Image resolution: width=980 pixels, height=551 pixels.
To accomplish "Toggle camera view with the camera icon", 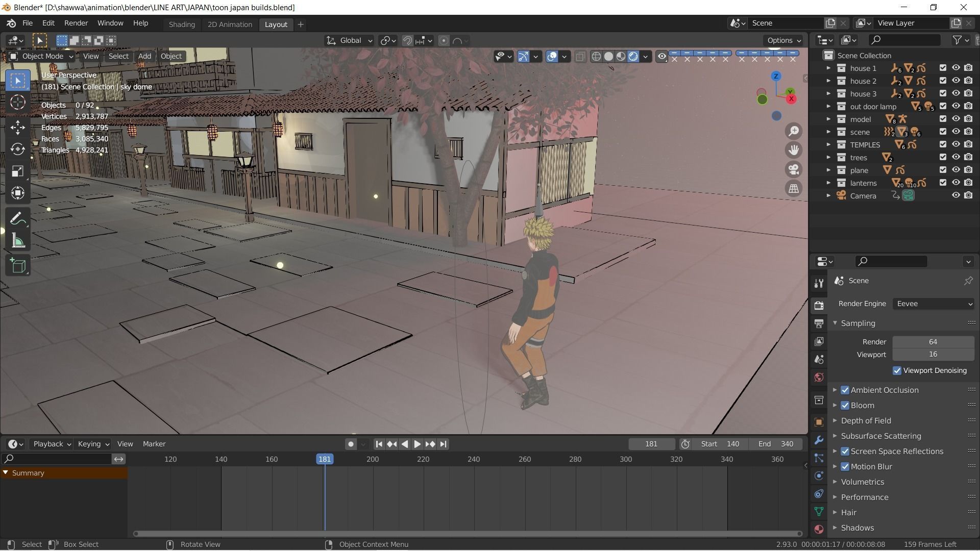I will point(794,169).
